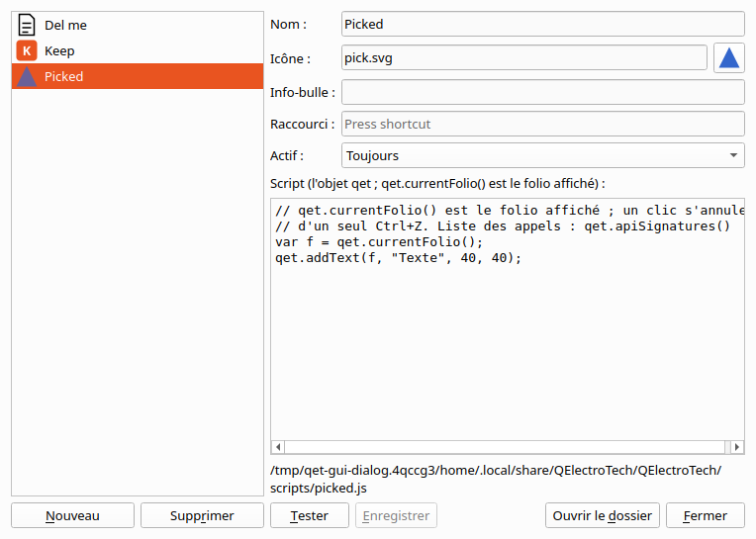
Task: Click the Actif : label
Action: (287, 155)
